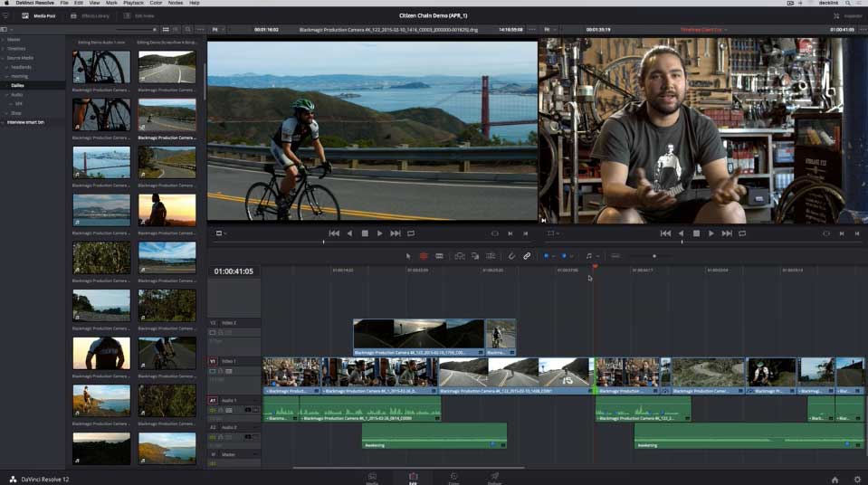Select the Golden Gate Bridge clip thumbnail
Image resolution: width=868 pixels, height=485 pixels.
coord(101,162)
